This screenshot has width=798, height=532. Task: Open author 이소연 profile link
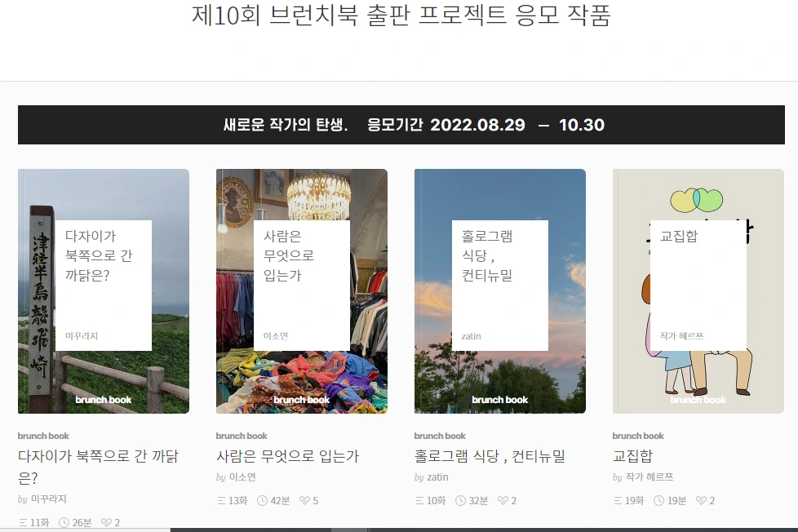tap(242, 477)
